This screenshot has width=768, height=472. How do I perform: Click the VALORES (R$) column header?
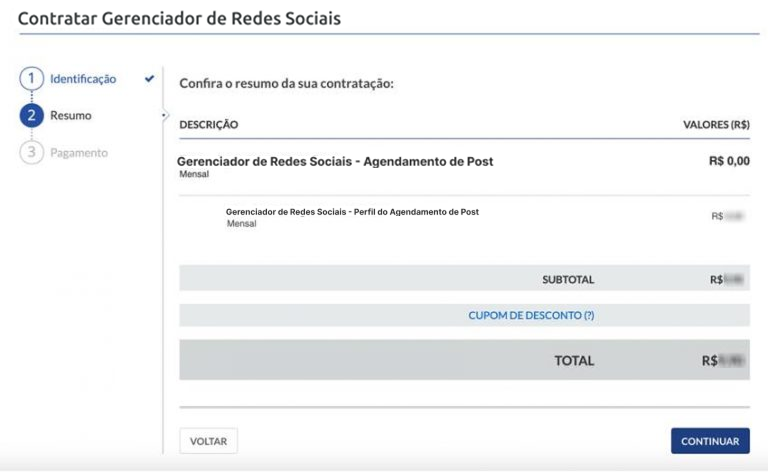716,124
